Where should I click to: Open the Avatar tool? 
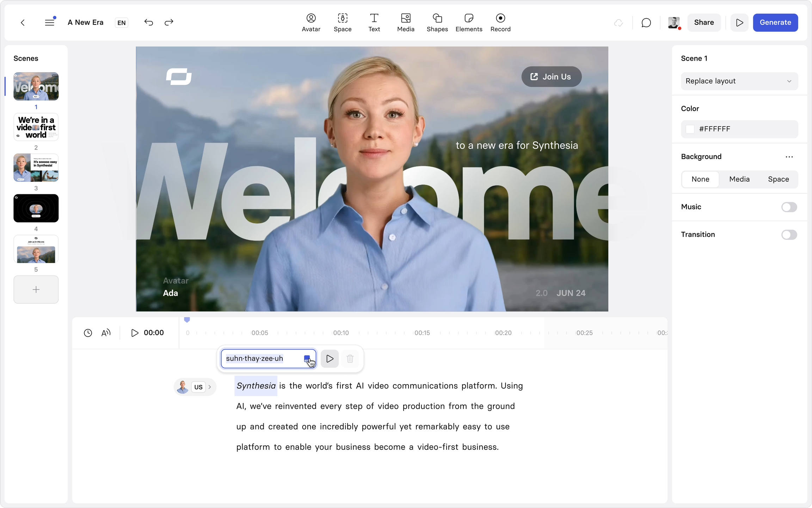pos(311,23)
